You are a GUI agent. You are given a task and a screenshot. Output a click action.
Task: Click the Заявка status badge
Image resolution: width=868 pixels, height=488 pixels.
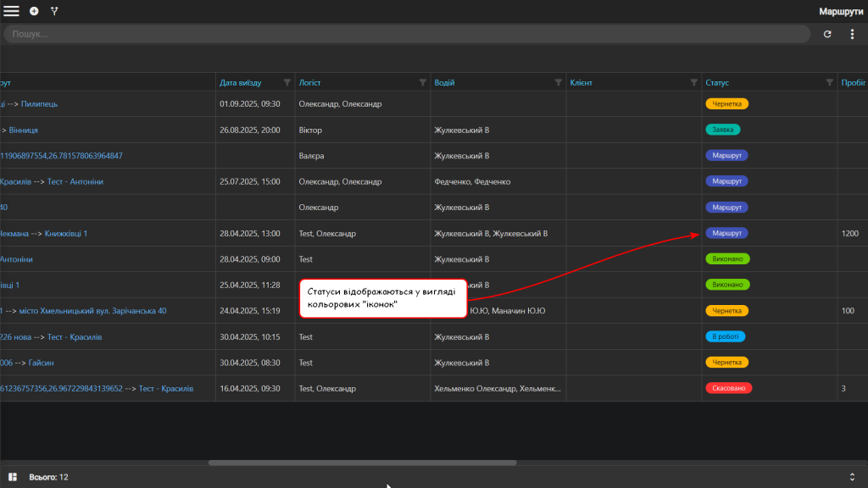click(x=722, y=130)
